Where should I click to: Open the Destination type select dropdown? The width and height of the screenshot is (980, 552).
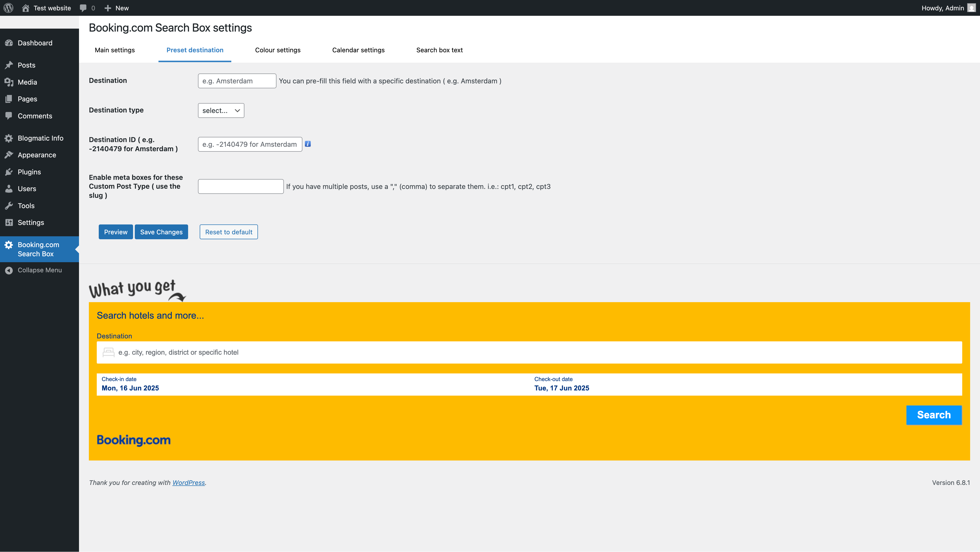221,111
